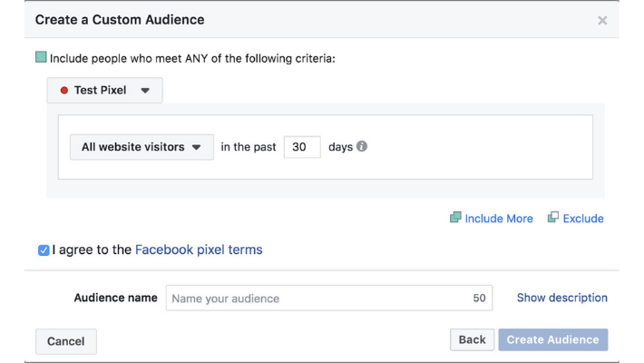This screenshot has width=644, height=363.
Task: Click the Include More overlapping squares icon
Action: click(455, 218)
